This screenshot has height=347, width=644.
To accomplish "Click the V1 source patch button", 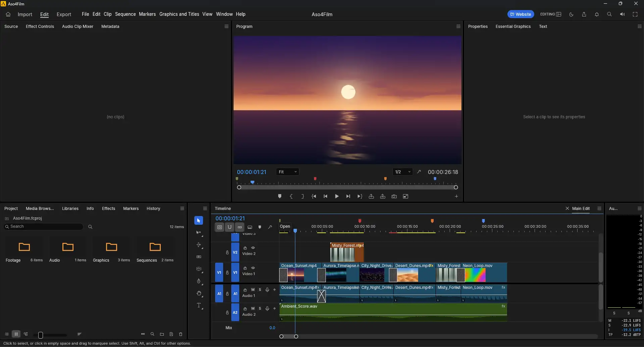I will click(219, 272).
